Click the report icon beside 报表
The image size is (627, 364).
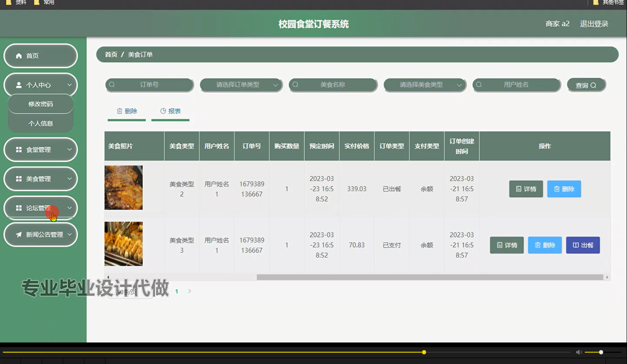pos(163,111)
